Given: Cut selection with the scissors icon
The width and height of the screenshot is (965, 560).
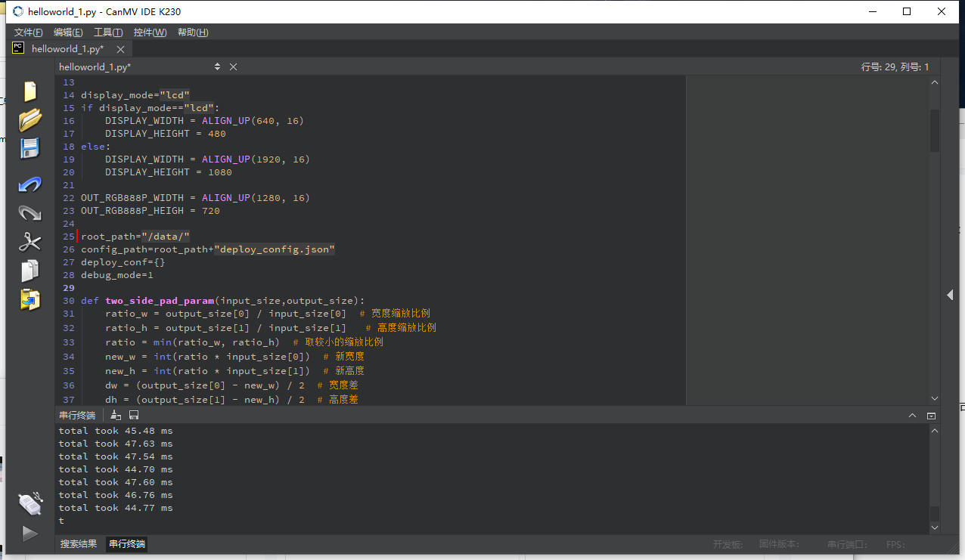Looking at the screenshot, I should pos(30,242).
